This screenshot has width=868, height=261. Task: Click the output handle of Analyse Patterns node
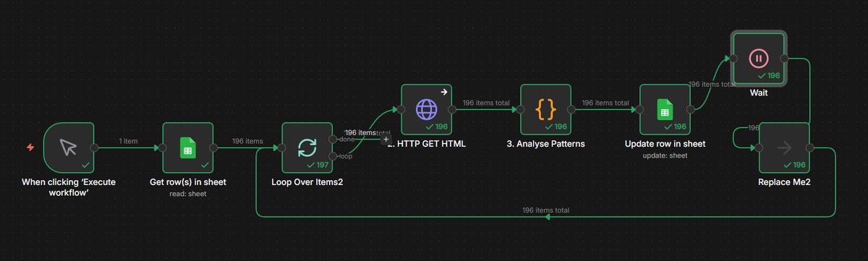571,110
